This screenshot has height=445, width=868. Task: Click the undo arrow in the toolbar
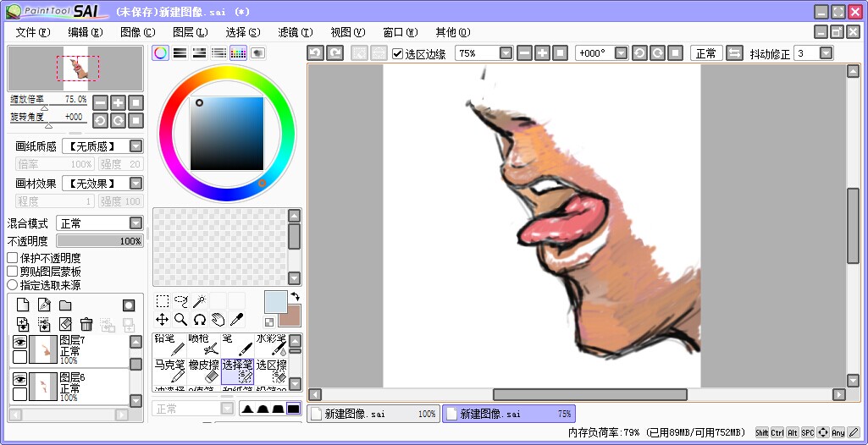click(315, 52)
